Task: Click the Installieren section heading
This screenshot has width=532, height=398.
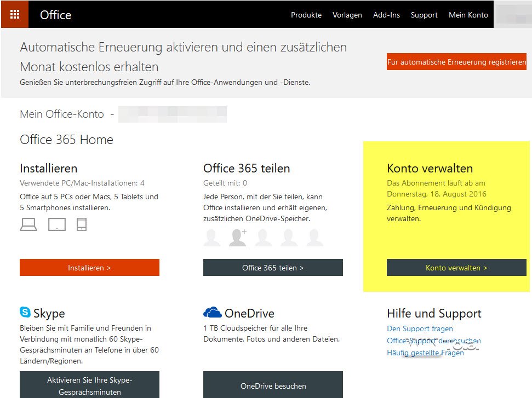Action: pyautogui.click(x=49, y=168)
